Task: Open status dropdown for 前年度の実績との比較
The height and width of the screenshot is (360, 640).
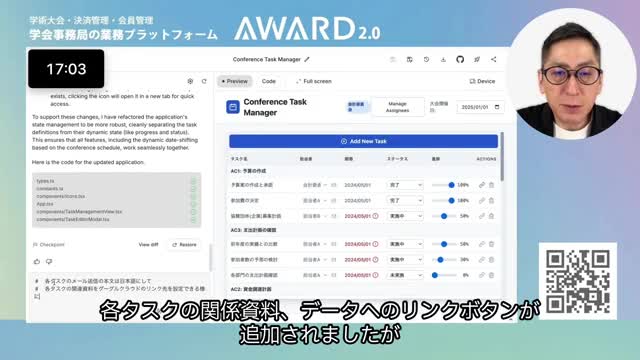Action: pyautogui.click(x=405, y=244)
